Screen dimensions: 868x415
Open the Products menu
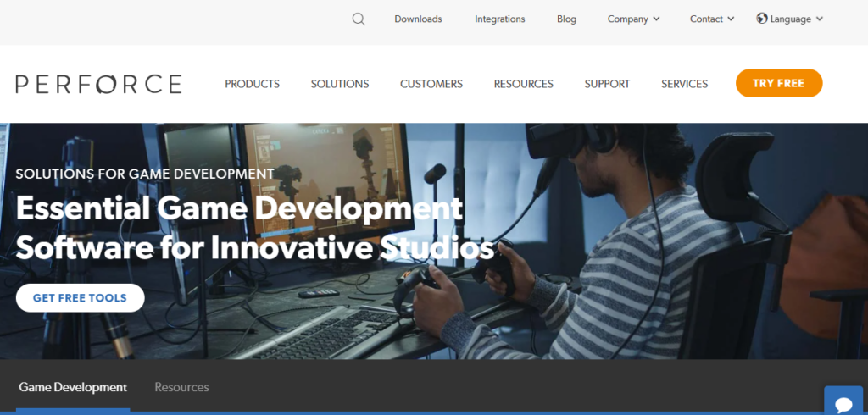252,84
